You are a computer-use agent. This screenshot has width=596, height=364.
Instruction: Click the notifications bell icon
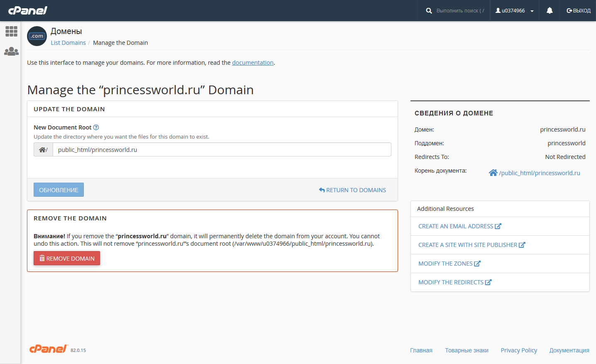click(550, 10)
